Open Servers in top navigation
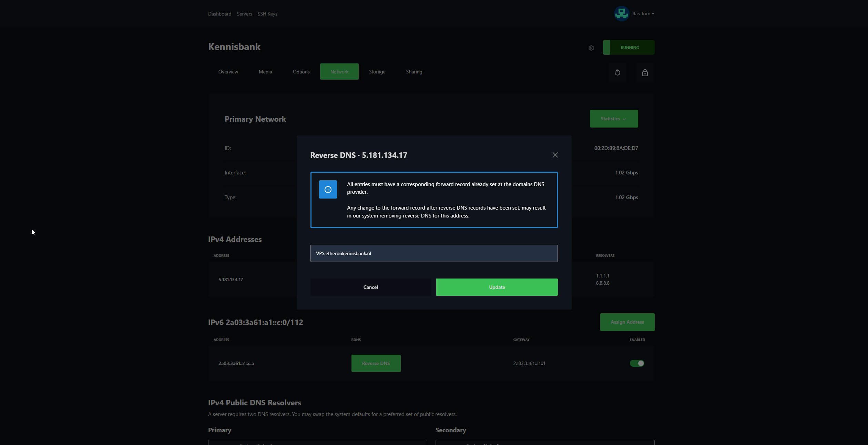Screen dimensions: 868x445 244,14
